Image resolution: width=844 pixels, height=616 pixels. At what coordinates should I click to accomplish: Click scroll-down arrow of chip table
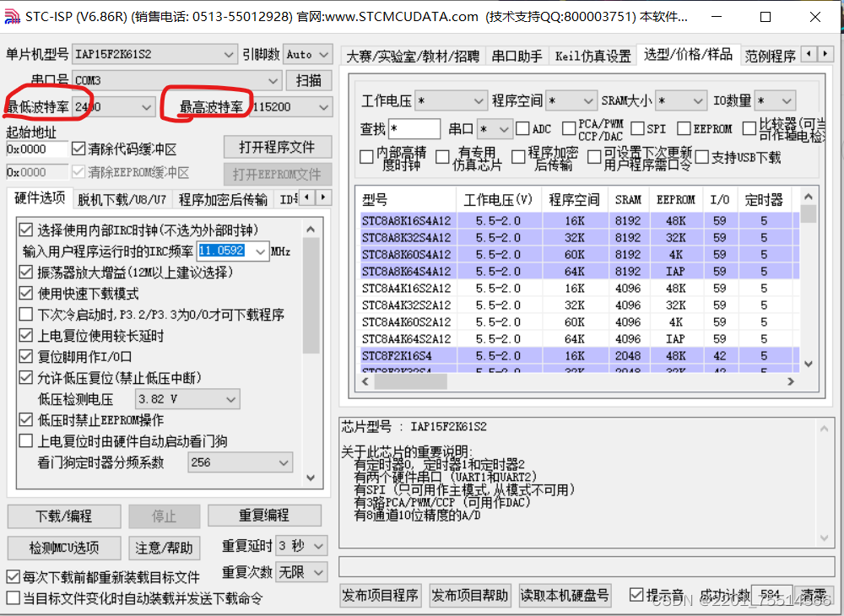808,364
